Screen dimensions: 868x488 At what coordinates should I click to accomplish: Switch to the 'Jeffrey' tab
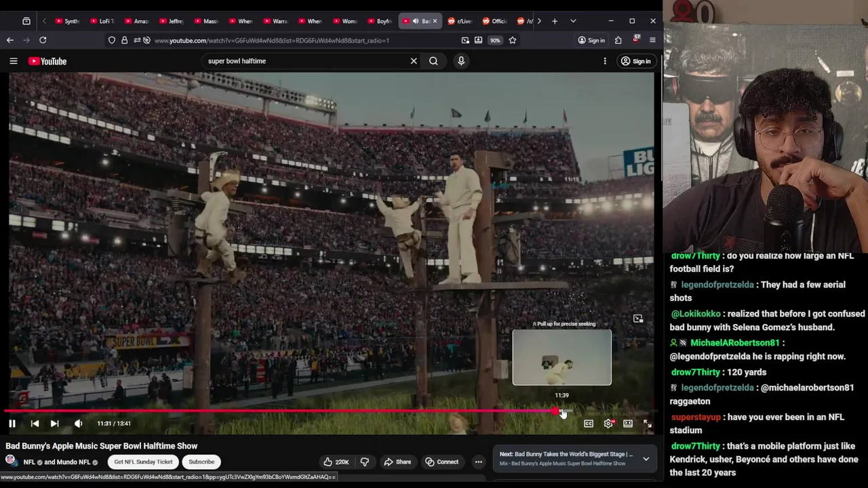click(171, 21)
